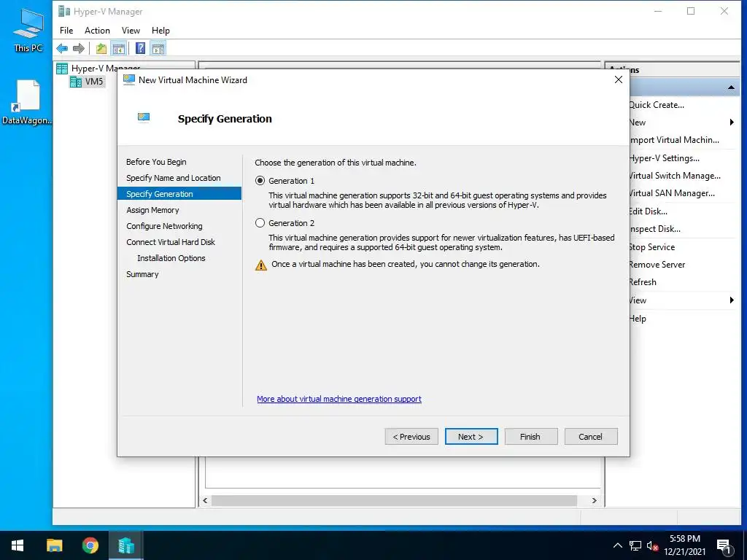This screenshot has height=560, width=747.
Task: Open the DataWagon desktop shortcut
Action: (x=27, y=102)
